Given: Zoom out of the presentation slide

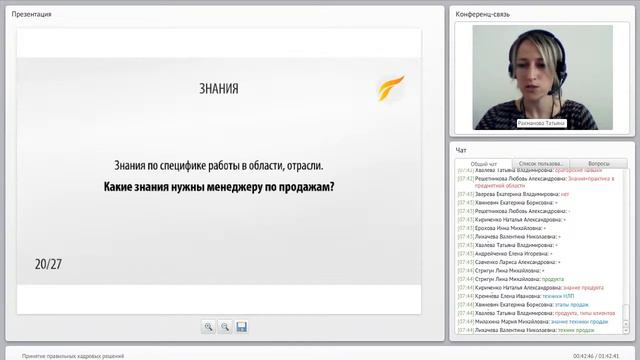Looking at the screenshot, I should 225,327.
